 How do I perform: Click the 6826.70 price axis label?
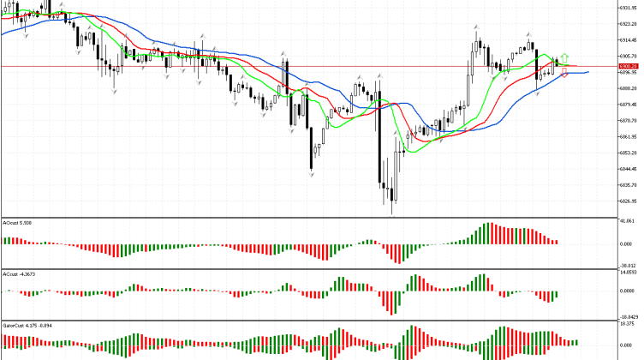pyautogui.click(x=627, y=201)
